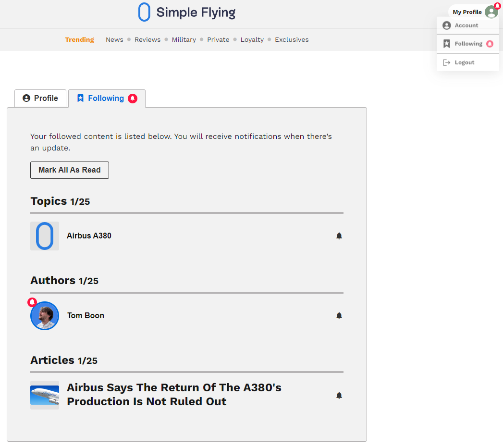
Task: Open the My Profile dropdown
Action: [x=466, y=12]
